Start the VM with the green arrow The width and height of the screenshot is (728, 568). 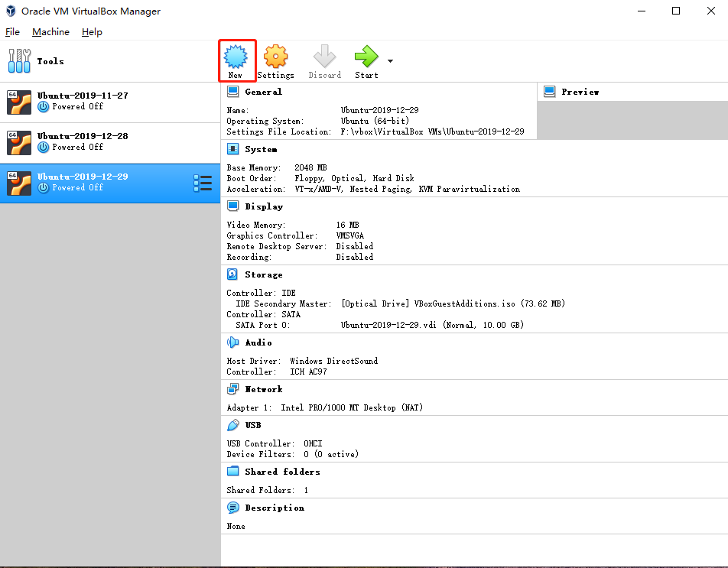[367, 57]
